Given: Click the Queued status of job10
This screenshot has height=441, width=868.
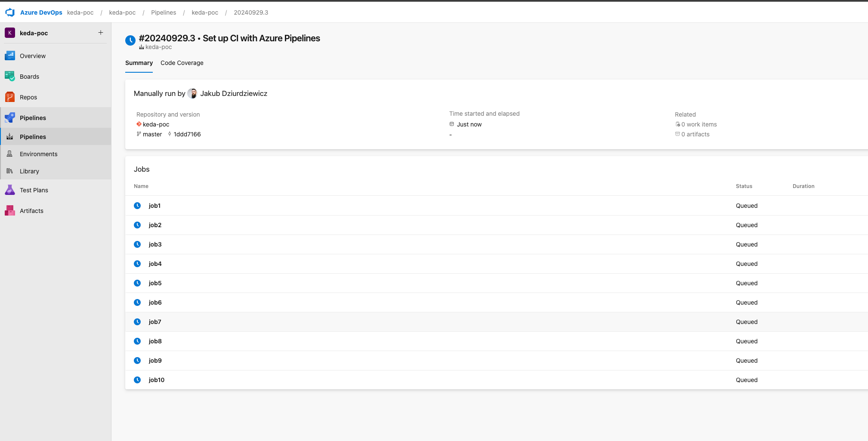Looking at the screenshot, I should 747,380.
